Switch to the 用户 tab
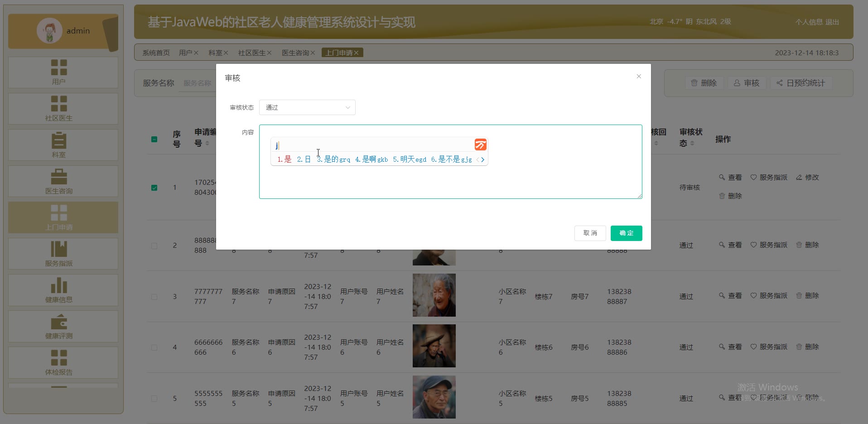This screenshot has width=868, height=424. [x=185, y=53]
